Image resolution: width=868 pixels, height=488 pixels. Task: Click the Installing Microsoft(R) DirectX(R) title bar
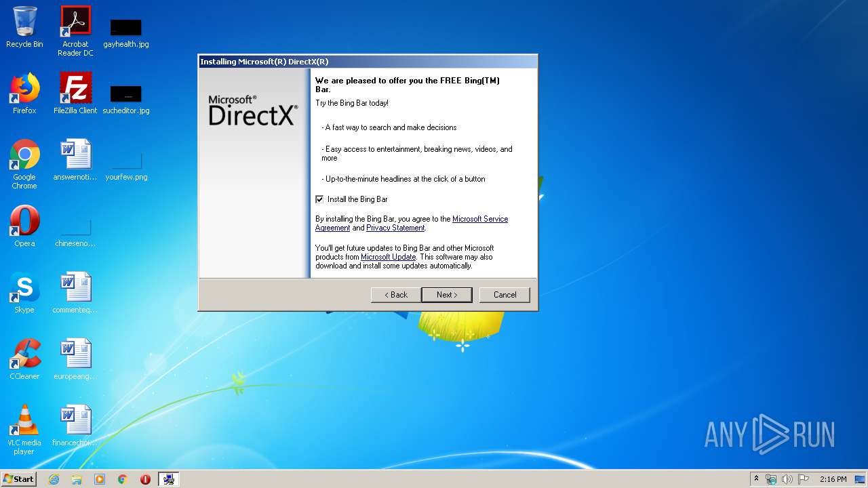pyautogui.click(x=368, y=62)
